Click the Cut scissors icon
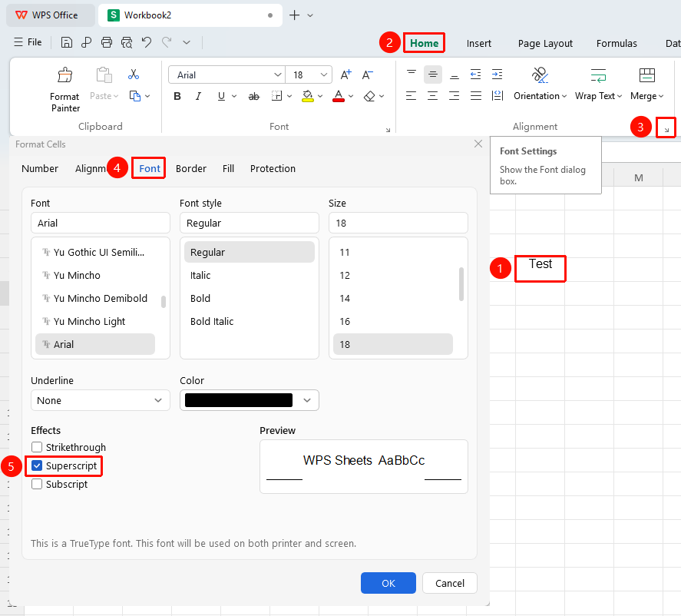The height and width of the screenshot is (616, 681). tap(134, 75)
